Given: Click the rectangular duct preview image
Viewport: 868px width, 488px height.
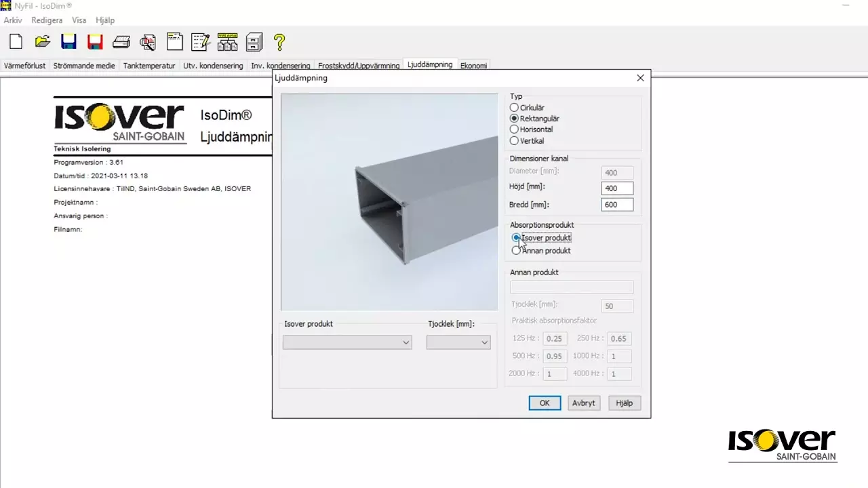Looking at the screenshot, I should (389, 202).
